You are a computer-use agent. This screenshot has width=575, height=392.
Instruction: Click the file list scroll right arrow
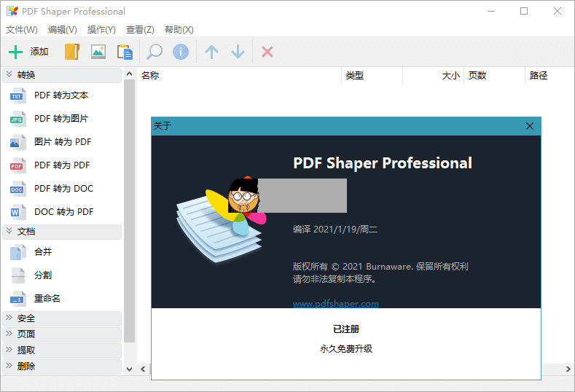(x=568, y=369)
